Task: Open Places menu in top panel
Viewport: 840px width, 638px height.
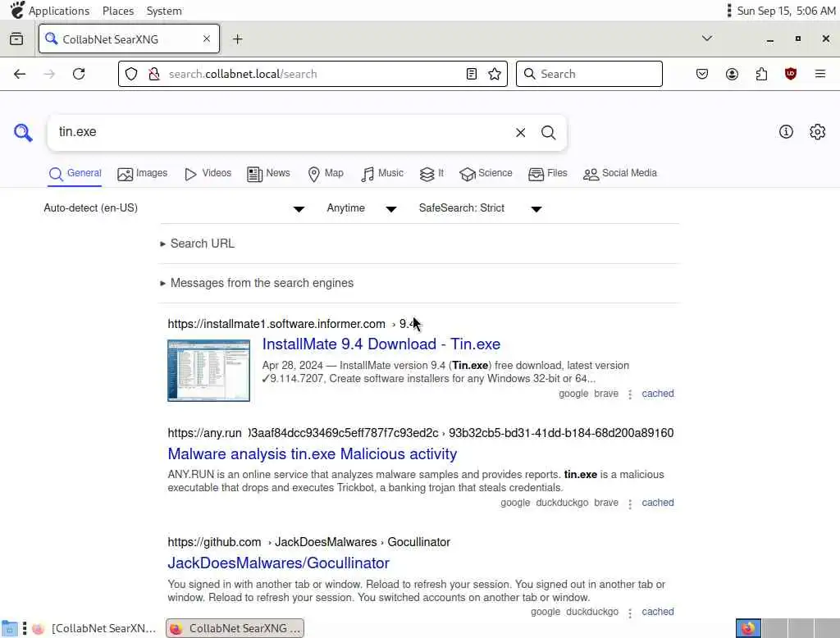Action: 118,11
